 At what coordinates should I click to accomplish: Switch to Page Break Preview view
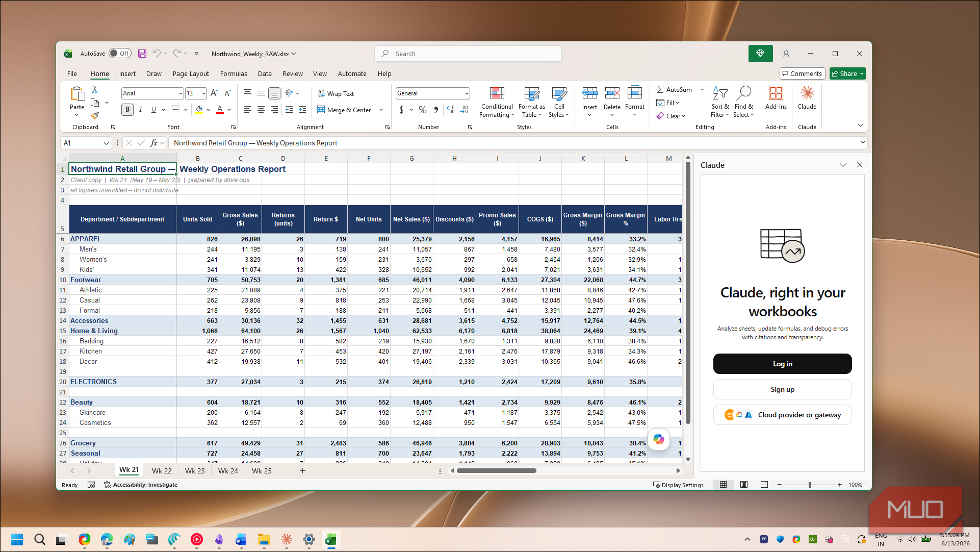(x=764, y=485)
